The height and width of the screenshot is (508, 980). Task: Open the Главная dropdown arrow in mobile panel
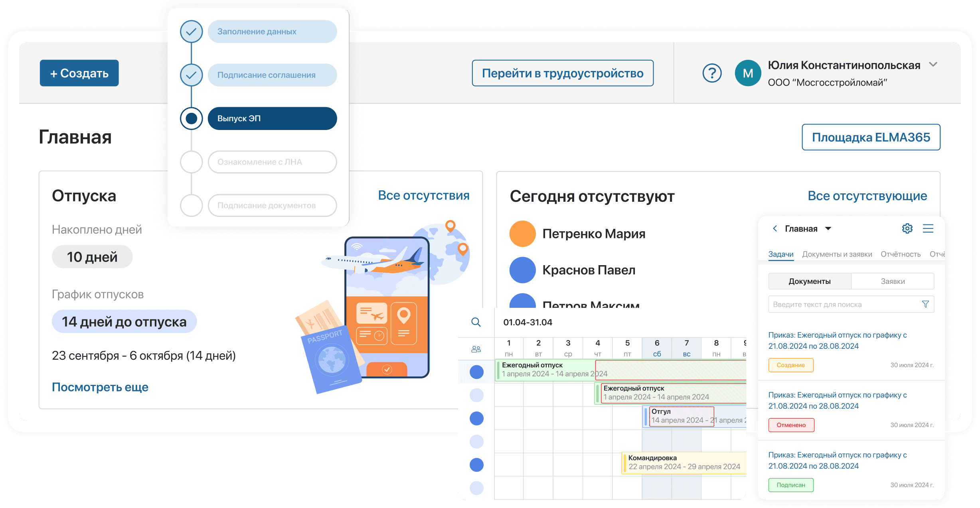click(x=828, y=228)
